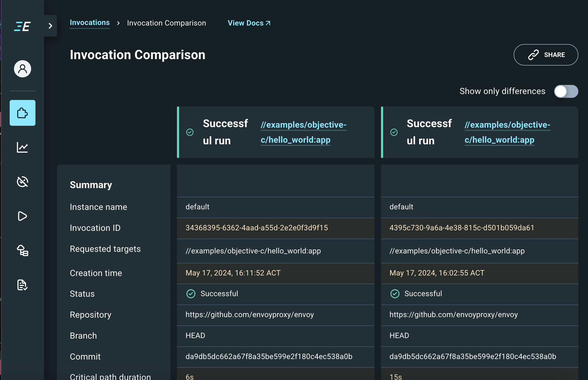Click the user profile icon
The height and width of the screenshot is (380, 588).
click(22, 69)
